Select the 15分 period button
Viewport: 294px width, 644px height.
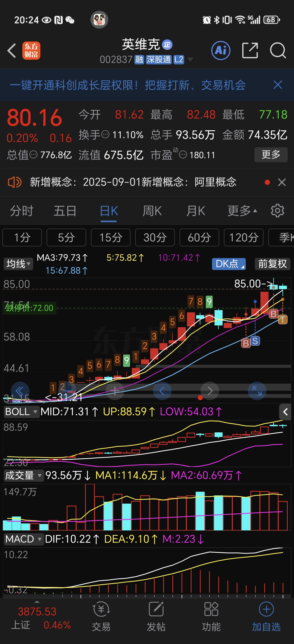click(110, 238)
